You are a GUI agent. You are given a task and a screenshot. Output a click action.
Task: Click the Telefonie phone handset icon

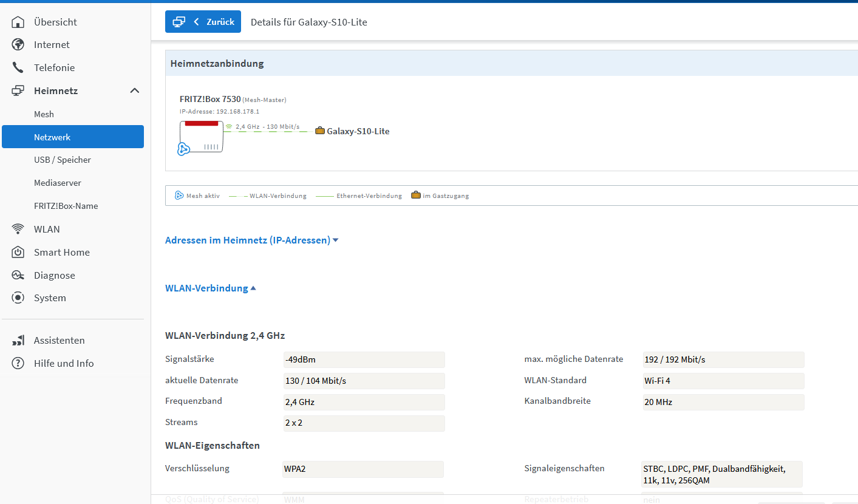point(18,68)
